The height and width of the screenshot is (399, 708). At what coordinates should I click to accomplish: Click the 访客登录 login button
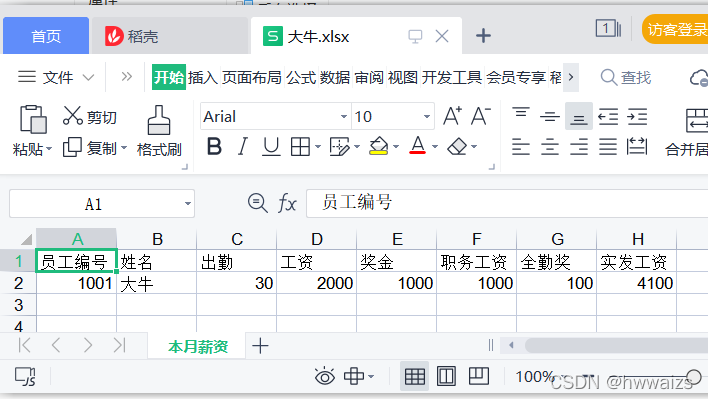675,29
